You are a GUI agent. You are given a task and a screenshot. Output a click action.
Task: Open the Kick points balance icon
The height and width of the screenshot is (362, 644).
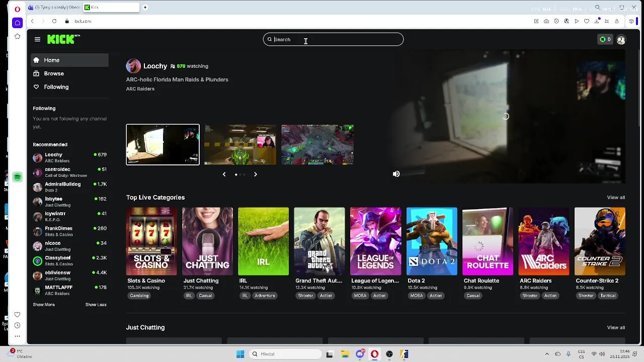point(605,39)
